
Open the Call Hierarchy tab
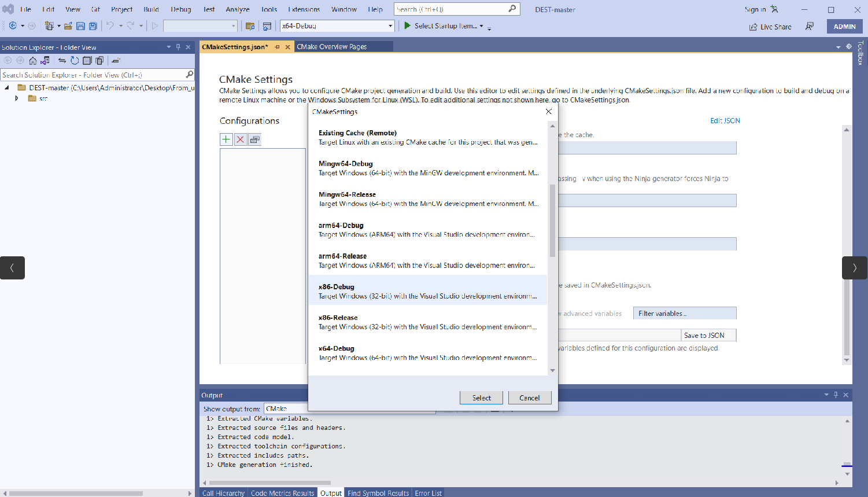pos(223,493)
